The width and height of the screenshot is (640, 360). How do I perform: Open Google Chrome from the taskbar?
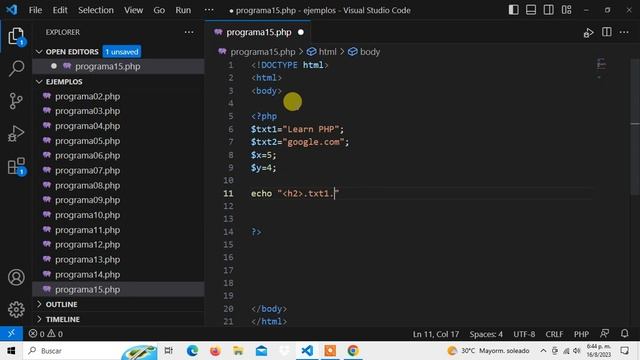353,351
